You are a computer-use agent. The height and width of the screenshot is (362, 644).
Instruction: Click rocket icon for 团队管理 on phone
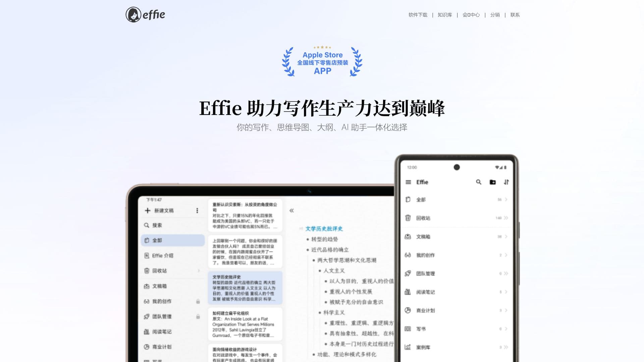(408, 274)
